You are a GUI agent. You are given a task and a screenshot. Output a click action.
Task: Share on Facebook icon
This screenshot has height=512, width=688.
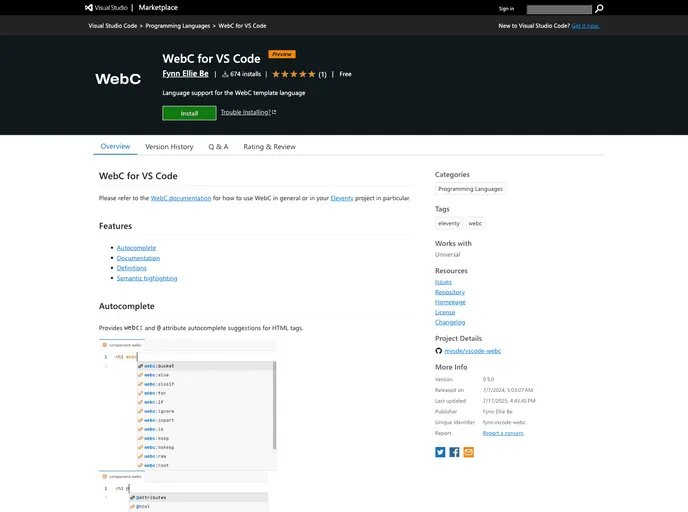click(454, 452)
